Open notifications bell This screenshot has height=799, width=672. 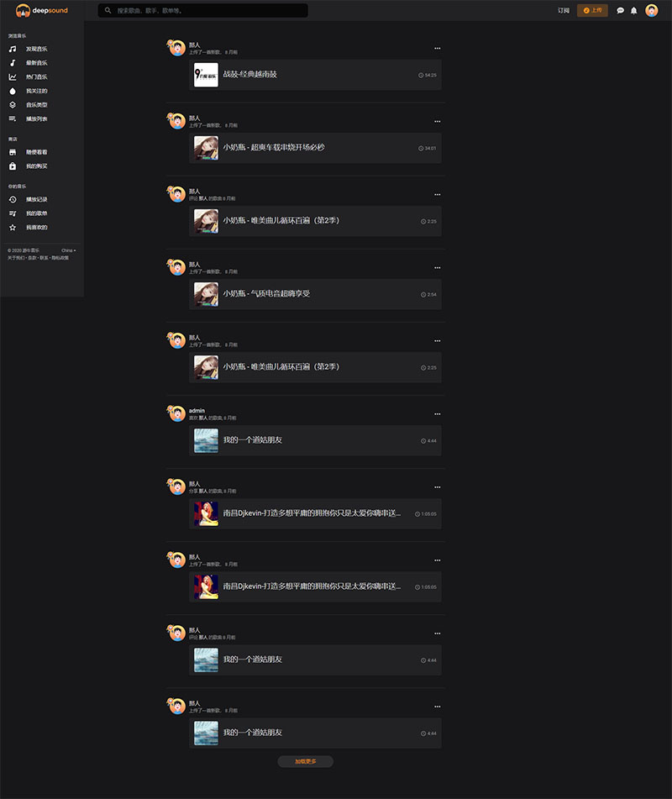coord(634,10)
